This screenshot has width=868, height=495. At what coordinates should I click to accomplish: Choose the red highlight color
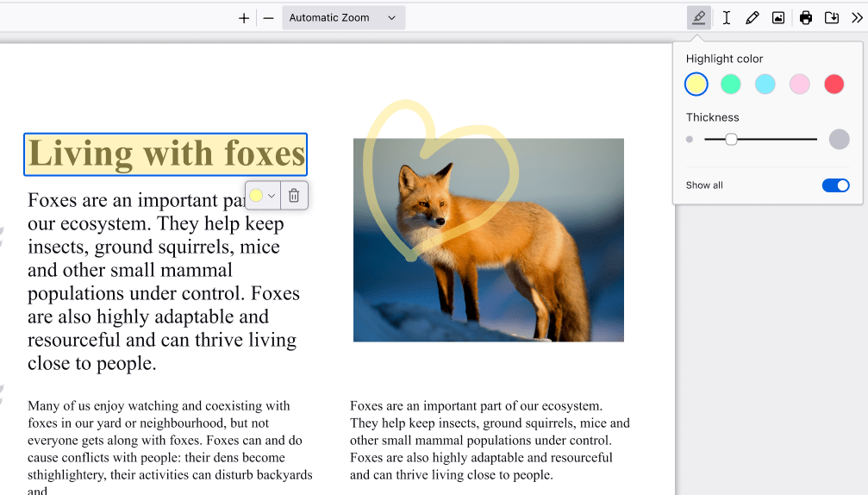pyautogui.click(x=834, y=85)
